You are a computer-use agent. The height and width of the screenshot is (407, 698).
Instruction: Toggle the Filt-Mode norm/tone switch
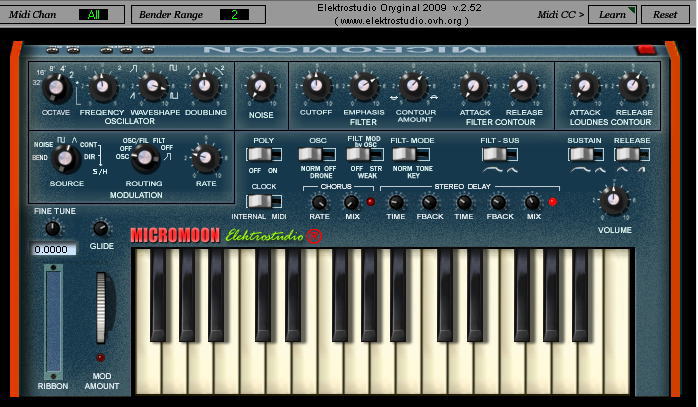click(411, 155)
